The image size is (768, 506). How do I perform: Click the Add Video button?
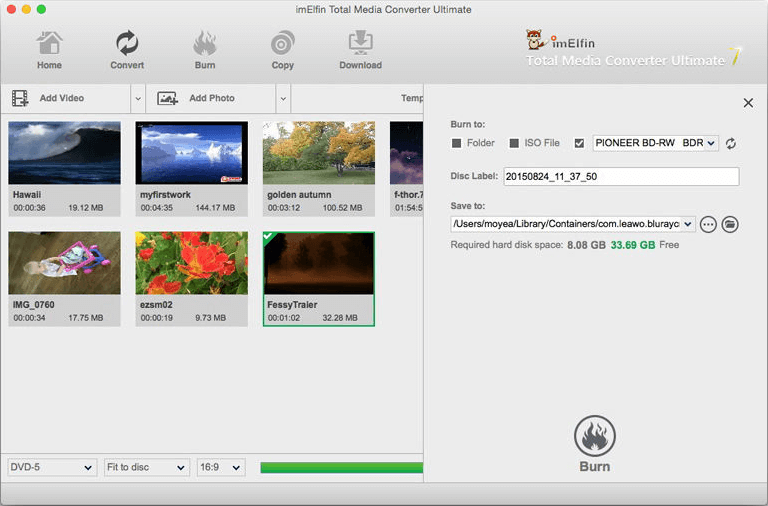[x=62, y=98]
